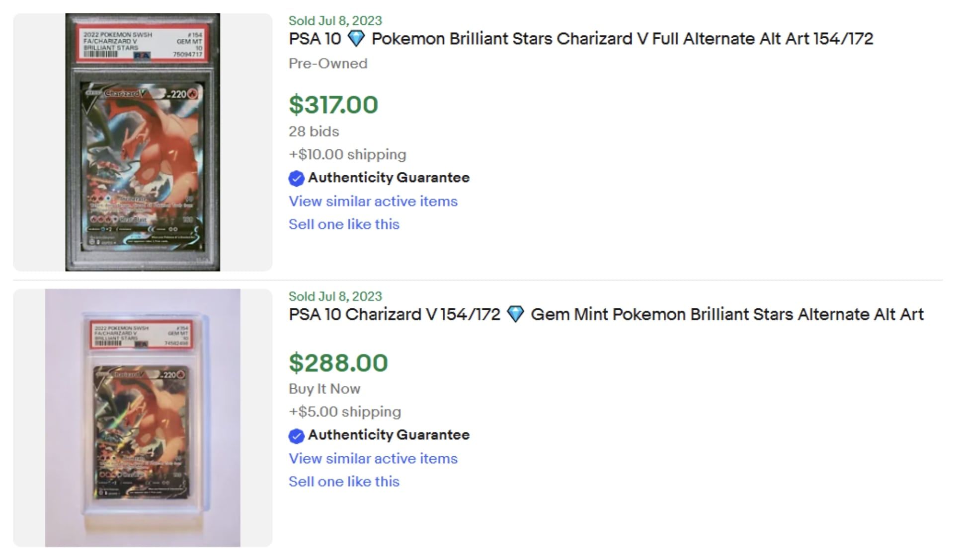This screenshot has width=958, height=560.
Task: Click the Authenticity Guarantee label on the second listing
Action: (389, 435)
